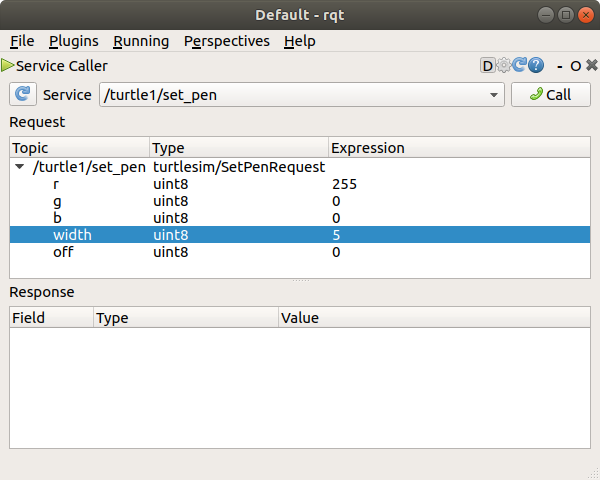Click the Topic column header
Image resolution: width=600 pixels, height=480 pixels.
click(80, 148)
